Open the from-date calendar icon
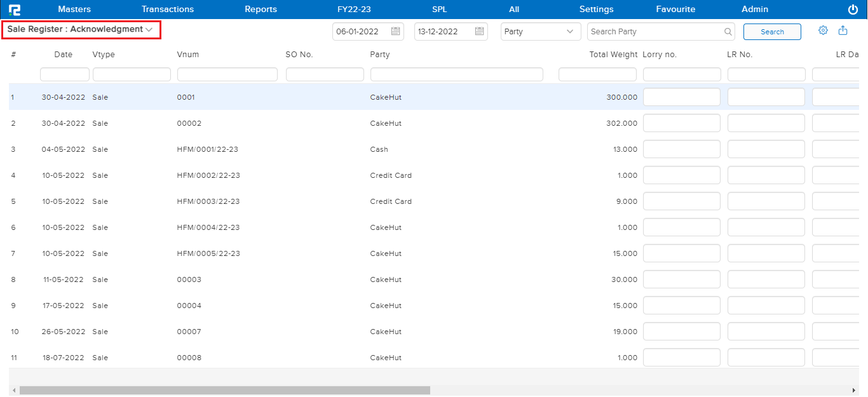Image resolution: width=868 pixels, height=397 pixels. click(395, 32)
